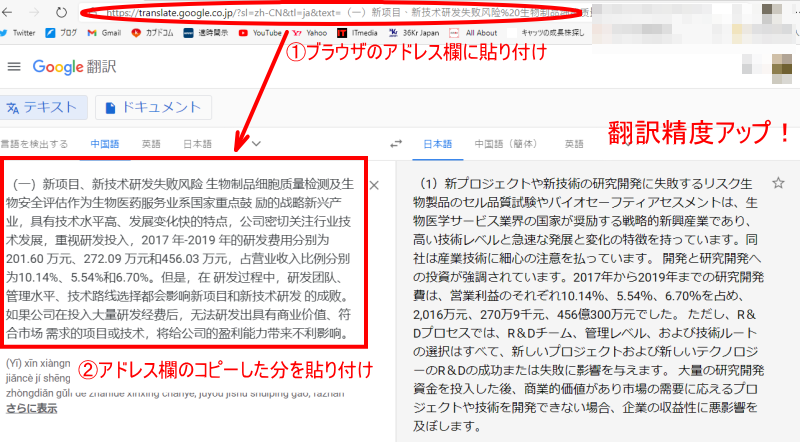
Task: Swap source and target languages
Action: (396, 144)
